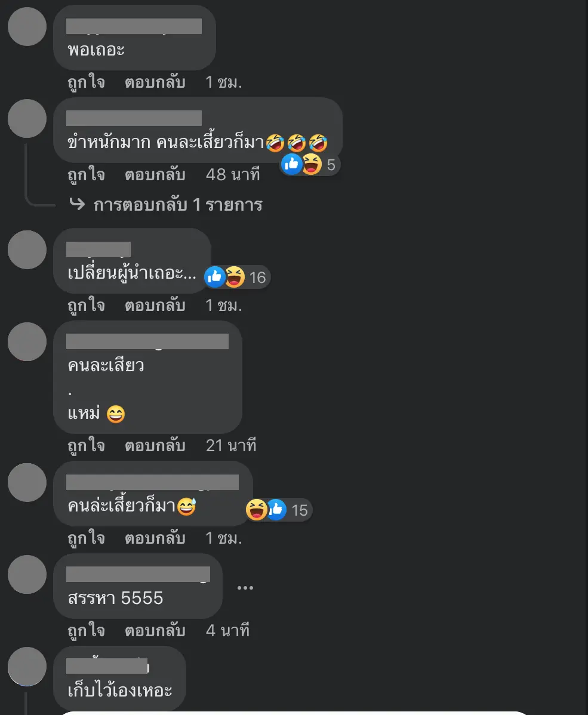Reply to the พอเถอะ comment
The height and width of the screenshot is (715, 588).
(x=155, y=82)
